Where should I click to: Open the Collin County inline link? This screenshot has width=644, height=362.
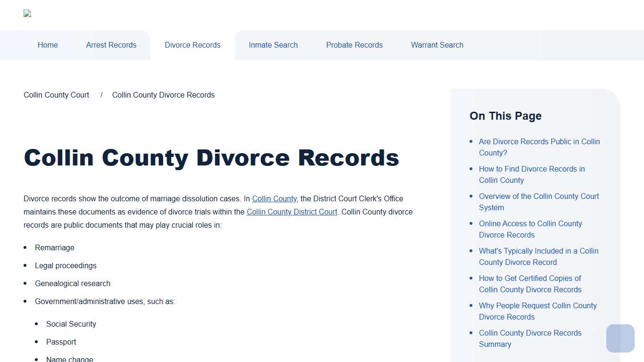tap(274, 198)
